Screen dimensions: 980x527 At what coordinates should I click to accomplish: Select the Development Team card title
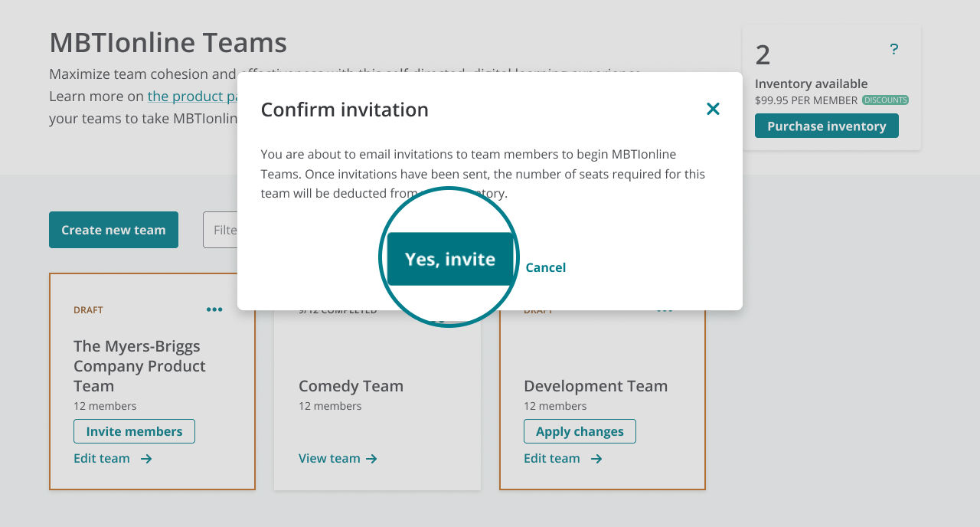(x=596, y=386)
